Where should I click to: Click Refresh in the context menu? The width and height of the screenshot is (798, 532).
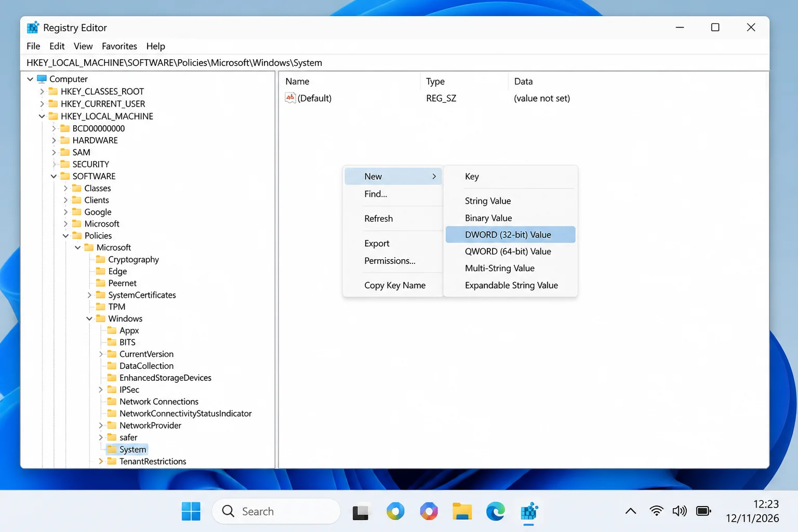coord(393,219)
